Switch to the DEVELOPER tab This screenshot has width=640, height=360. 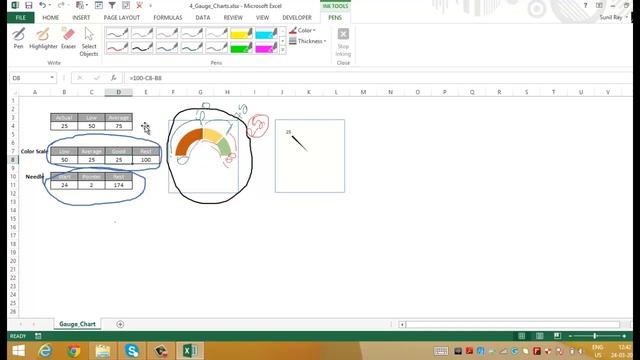point(297,18)
